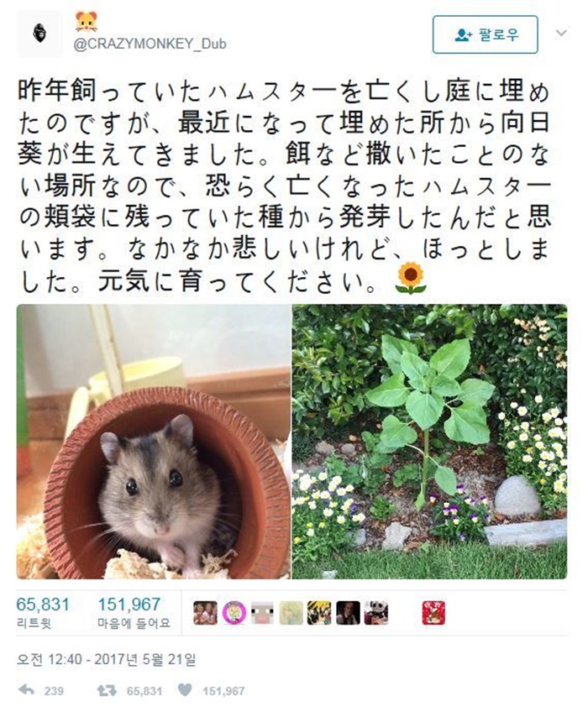The width and height of the screenshot is (588, 717).
Task: Click the 팔로우 follow button
Action: coord(485,34)
